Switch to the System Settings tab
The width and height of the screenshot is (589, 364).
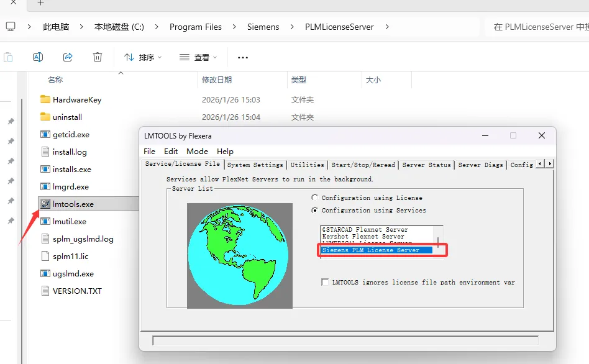pos(255,165)
